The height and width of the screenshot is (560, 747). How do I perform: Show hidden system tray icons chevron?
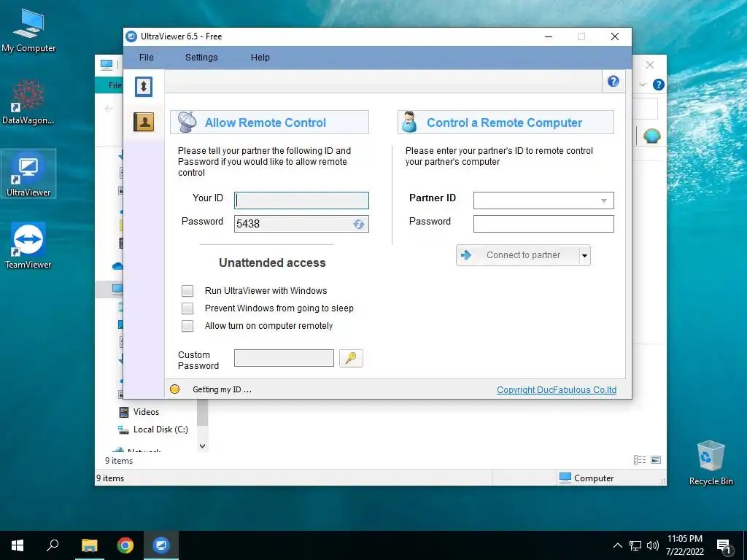617,545
